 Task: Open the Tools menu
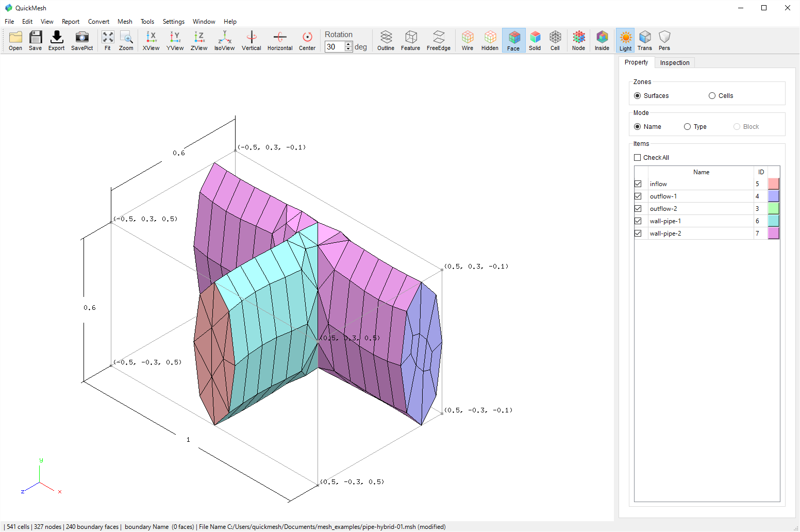(147, 22)
